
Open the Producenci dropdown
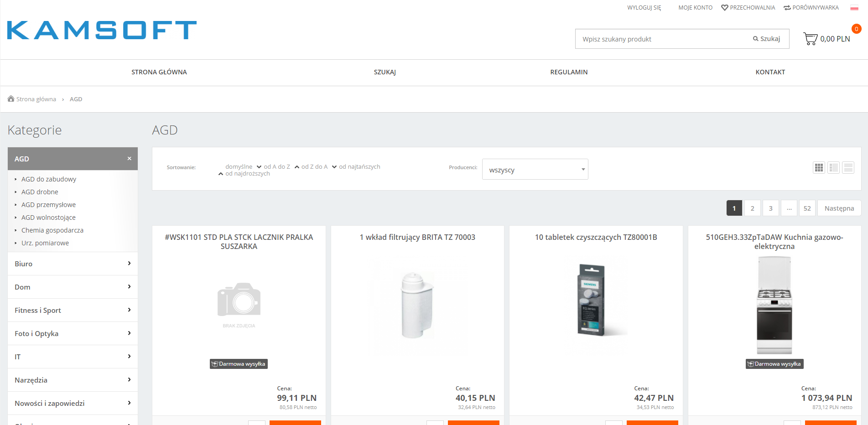[535, 169]
